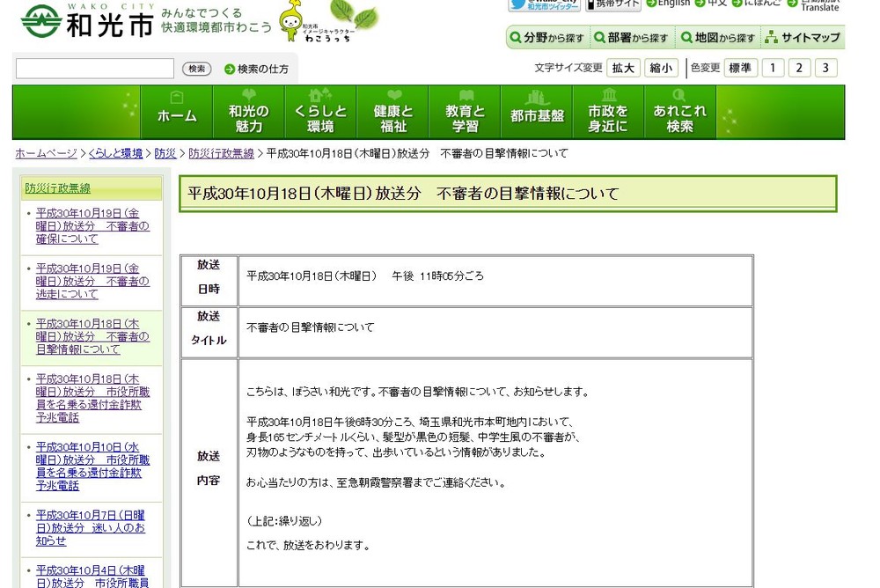Open the 教育と学習 section tab
The width and height of the screenshot is (880, 588).
click(x=465, y=112)
